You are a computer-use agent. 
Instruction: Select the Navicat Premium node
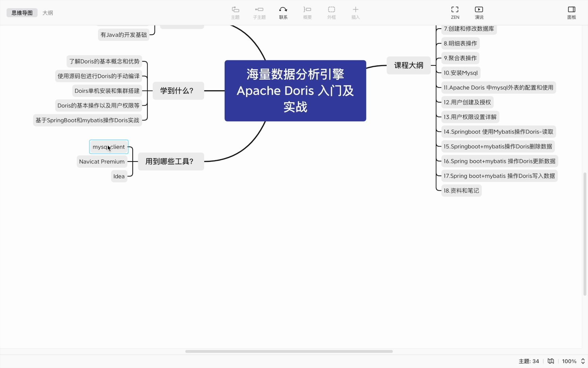(x=102, y=162)
